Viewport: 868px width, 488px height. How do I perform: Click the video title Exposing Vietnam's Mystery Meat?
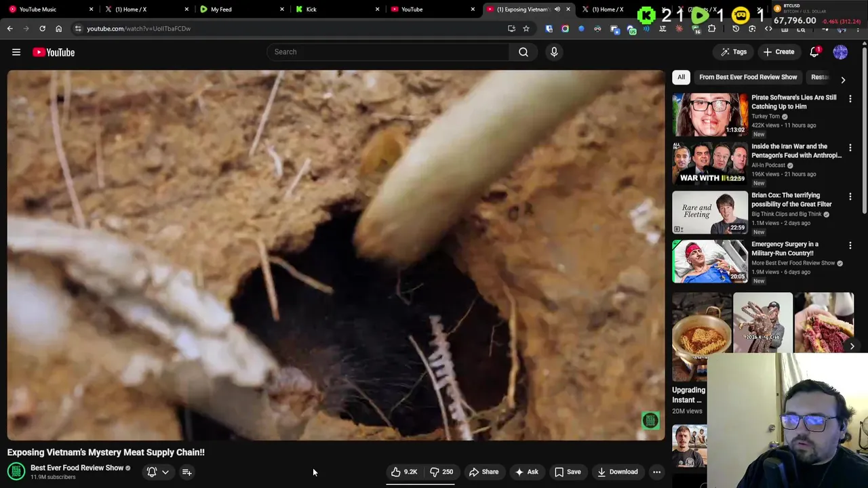tap(106, 452)
